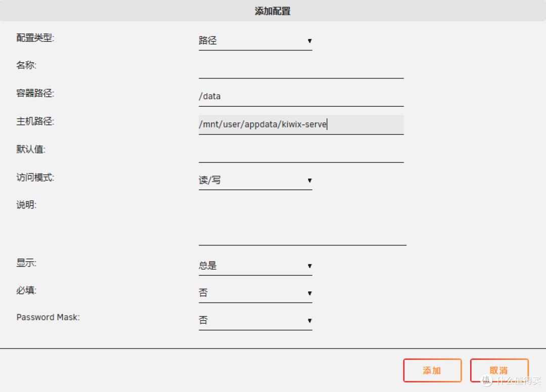
Task: Open the 显示 dropdown
Action: click(255, 265)
